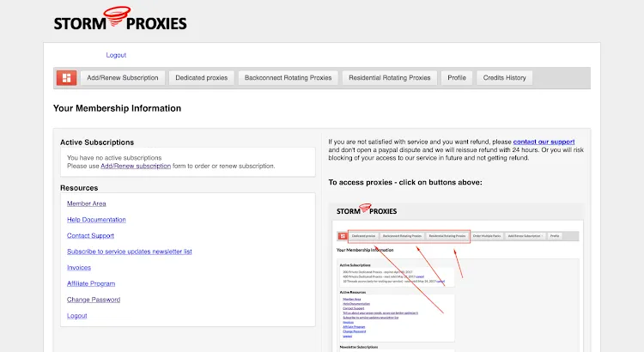Visit the Affiliate Program link

click(91, 284)
